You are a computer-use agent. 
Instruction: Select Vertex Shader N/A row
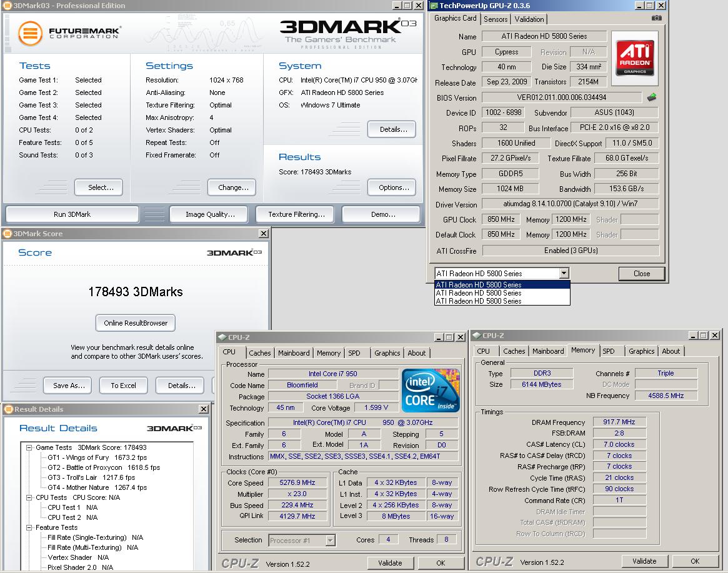click(78, 557)
